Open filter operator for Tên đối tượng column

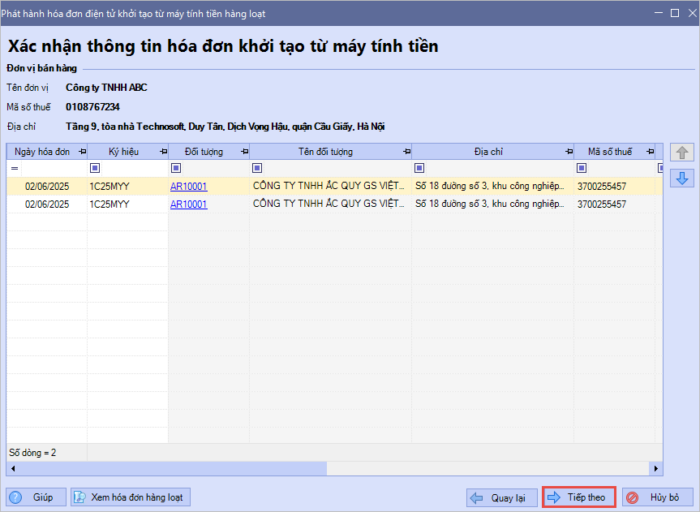tap(257, 168)
